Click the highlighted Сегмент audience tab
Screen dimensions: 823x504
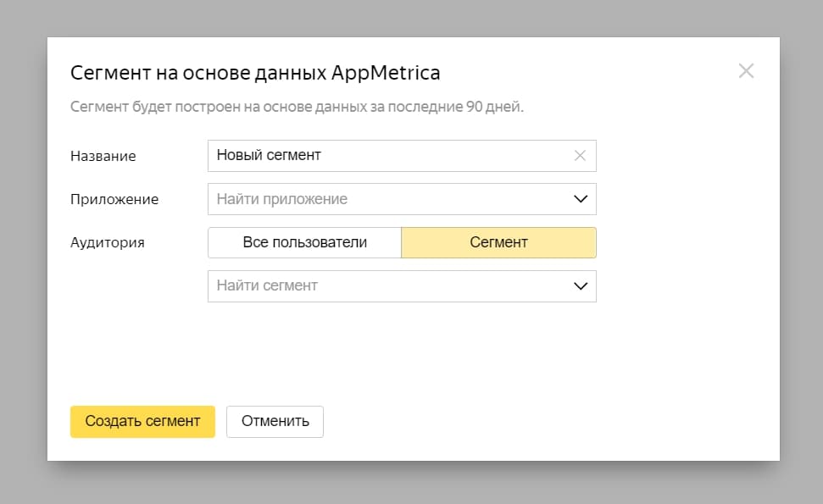pyautogui.click(x=498, y=242)
